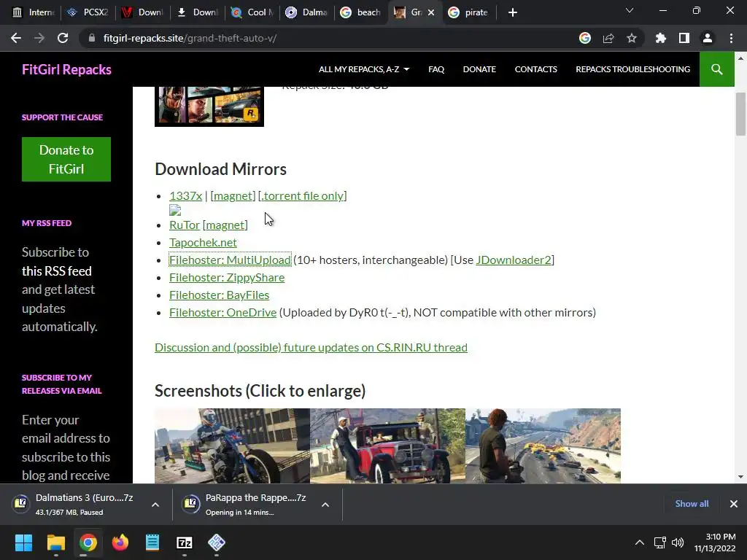747x560 pixels.
Task: Open Filehoster: ZippyShare link
Action: tap(227, 278)
